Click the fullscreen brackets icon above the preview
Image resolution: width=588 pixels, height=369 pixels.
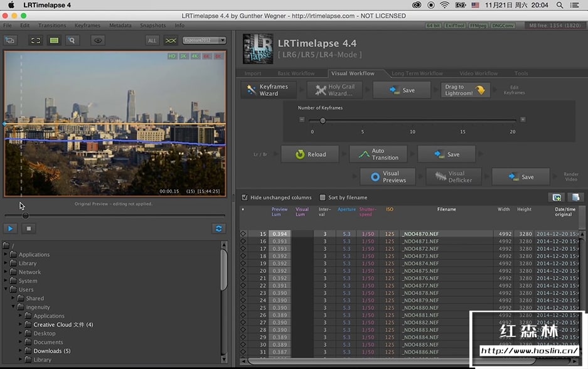pyautogui.click(x=36, y=41)
